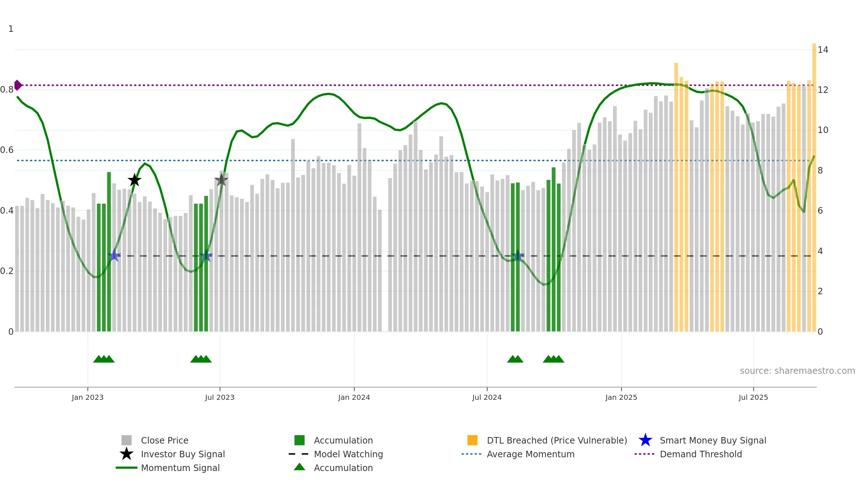Click the blue star near Jul 2024
Screen dimensions: 868x488
pos(518,256)
